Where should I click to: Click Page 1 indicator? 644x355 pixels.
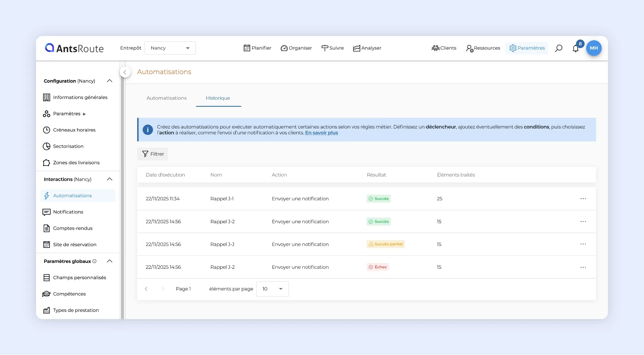(x=183, y=289)
